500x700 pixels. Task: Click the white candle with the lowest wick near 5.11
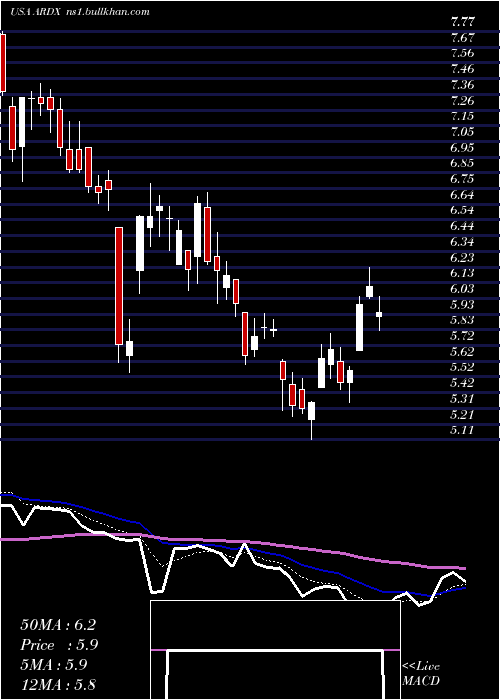tap(312, 411)
